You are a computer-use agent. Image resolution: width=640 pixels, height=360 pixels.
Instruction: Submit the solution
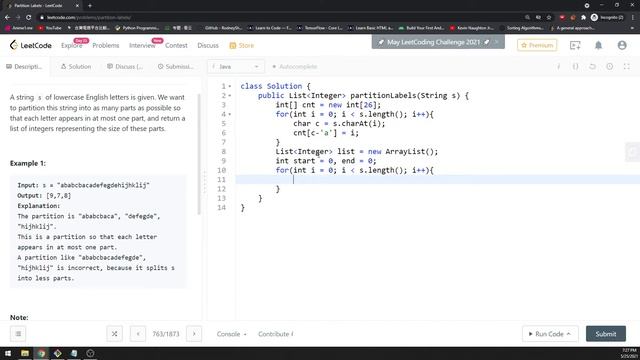point(606,334)
